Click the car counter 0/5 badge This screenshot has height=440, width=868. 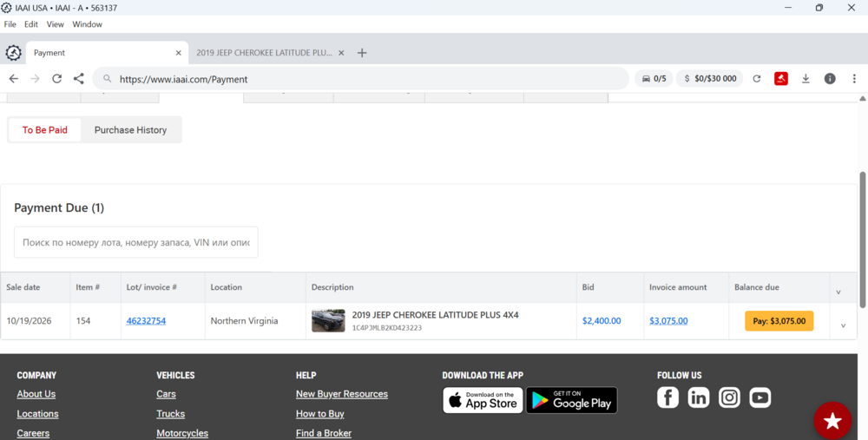pos(654,79)
